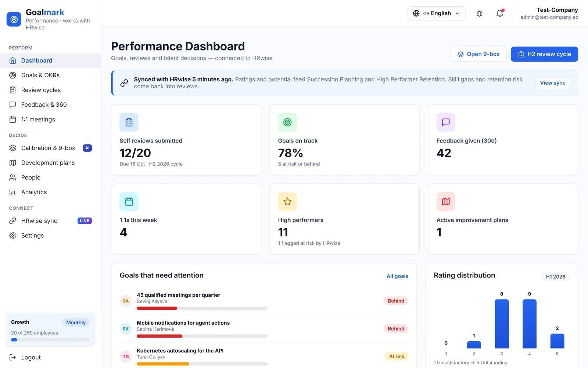The image size is (588, 368).
Task: Click the High performers star icon
Action: click(287, 202)
